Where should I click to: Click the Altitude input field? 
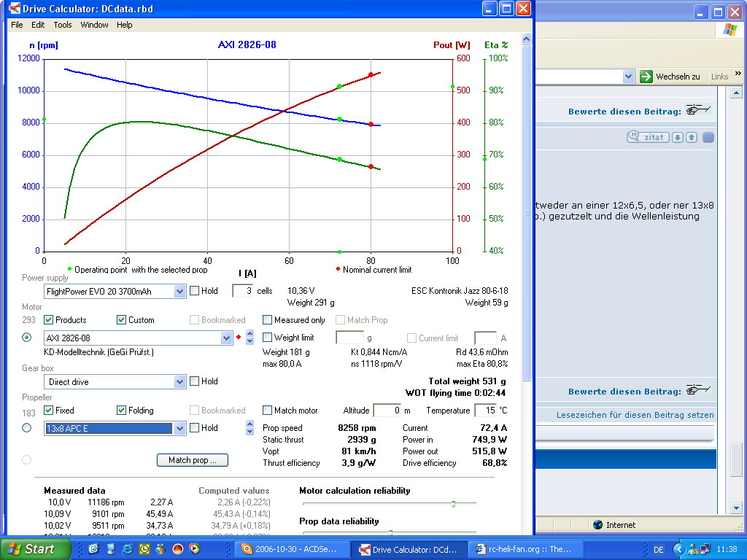point(387,410)
